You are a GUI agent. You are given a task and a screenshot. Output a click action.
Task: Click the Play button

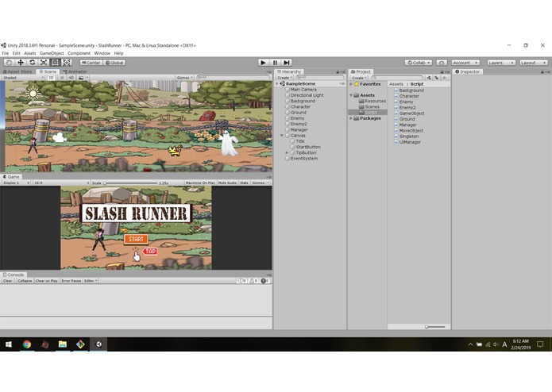(263, 63)
